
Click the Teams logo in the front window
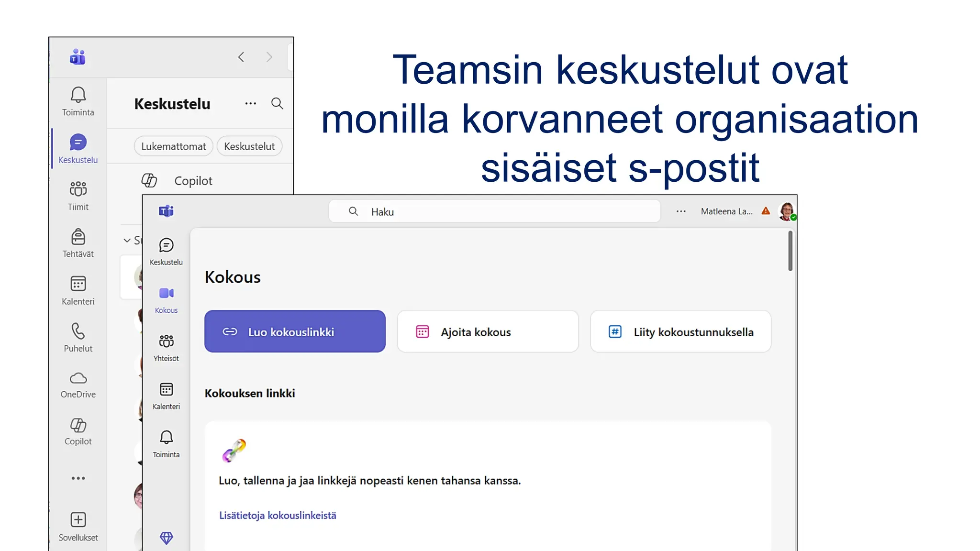[166, 211]
